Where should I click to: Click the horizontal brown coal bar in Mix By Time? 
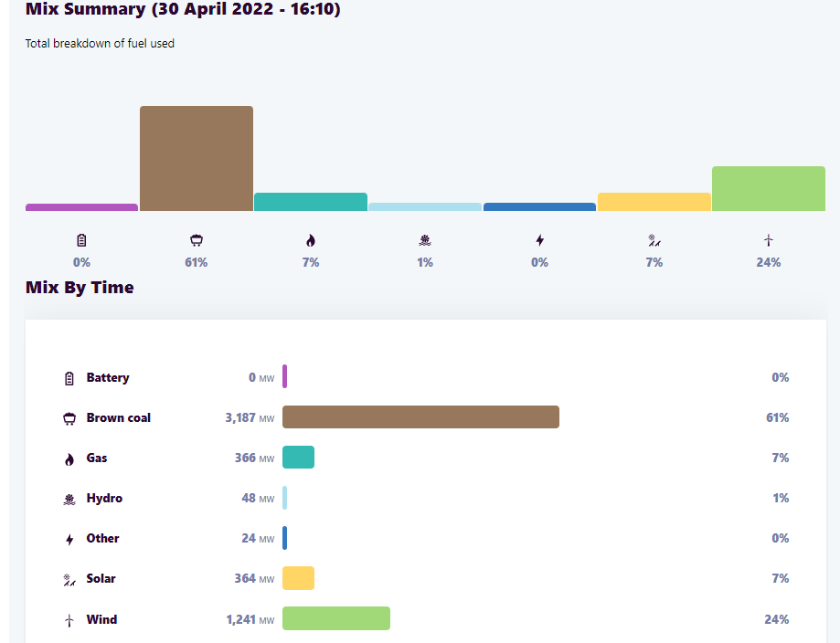coord(420,417)
